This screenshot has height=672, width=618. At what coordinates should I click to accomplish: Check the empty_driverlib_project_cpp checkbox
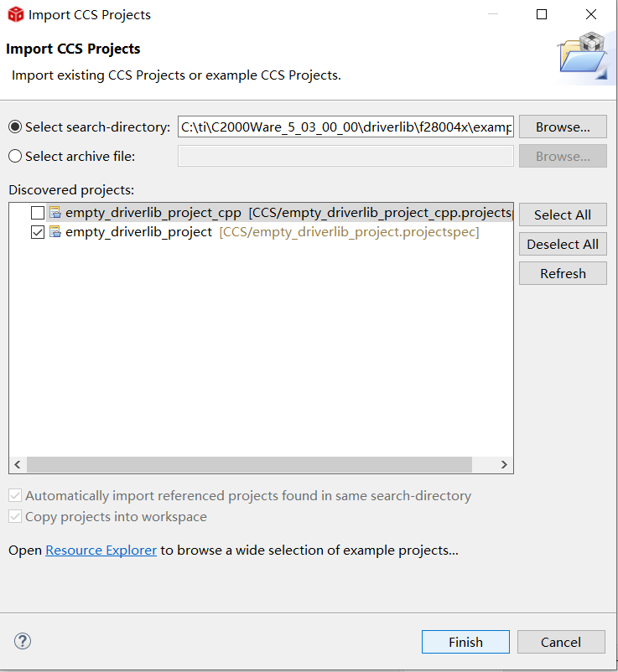click(x=37, y=213)
